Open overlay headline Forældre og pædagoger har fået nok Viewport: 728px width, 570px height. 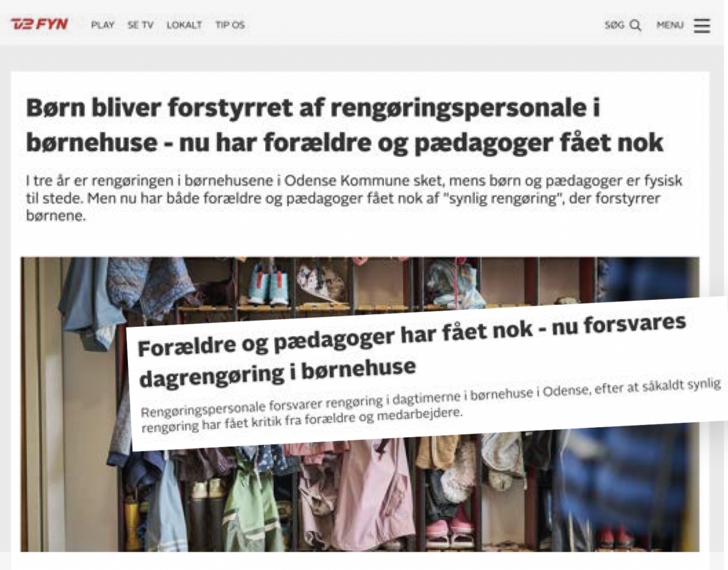tap(412, 351)
